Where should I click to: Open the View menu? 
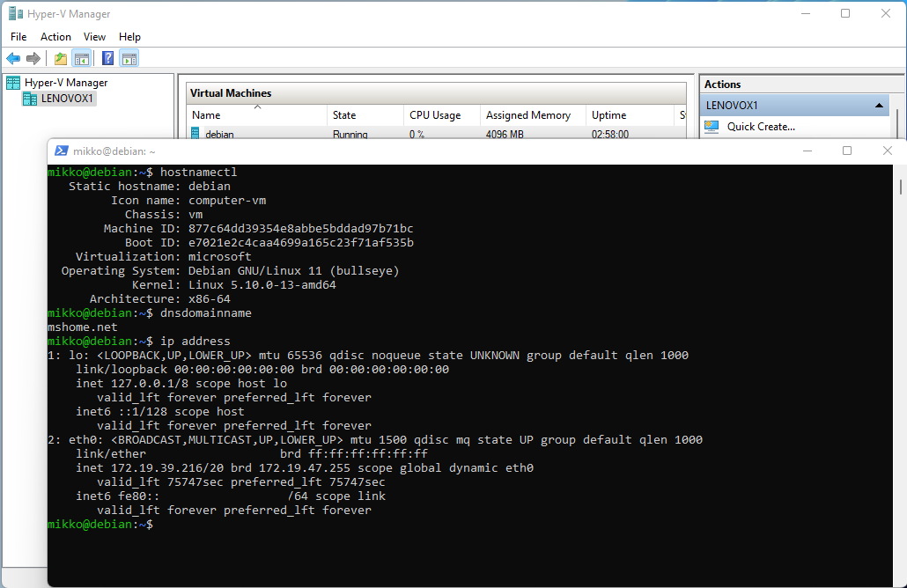pyautogui.click(x=94, y=36)
